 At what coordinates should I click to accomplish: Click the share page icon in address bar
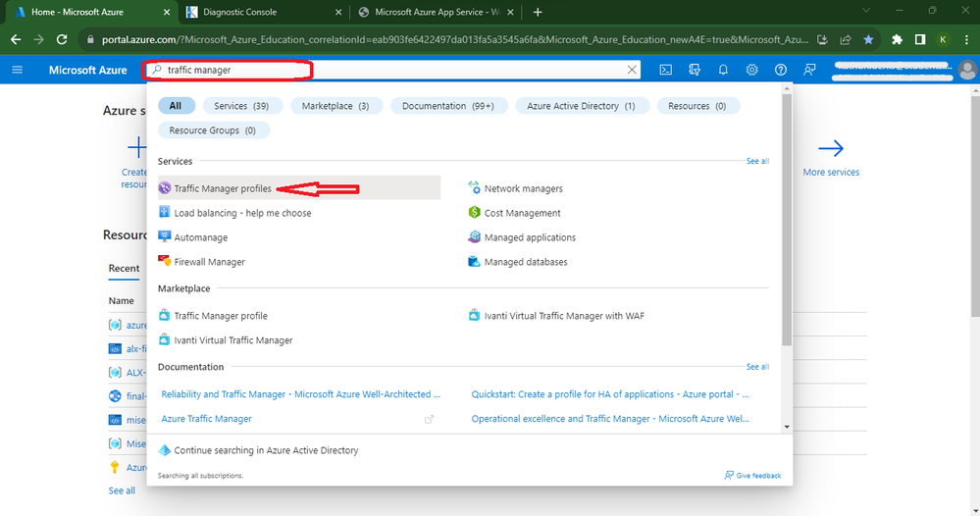845,39
